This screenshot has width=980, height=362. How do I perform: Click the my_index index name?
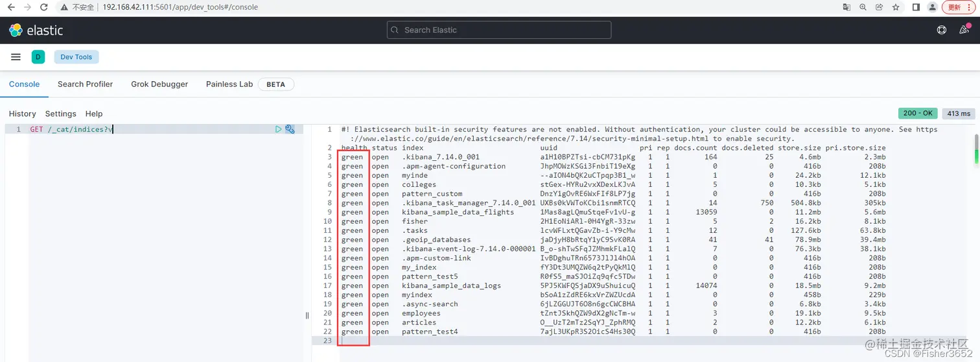tap(419, 267)
